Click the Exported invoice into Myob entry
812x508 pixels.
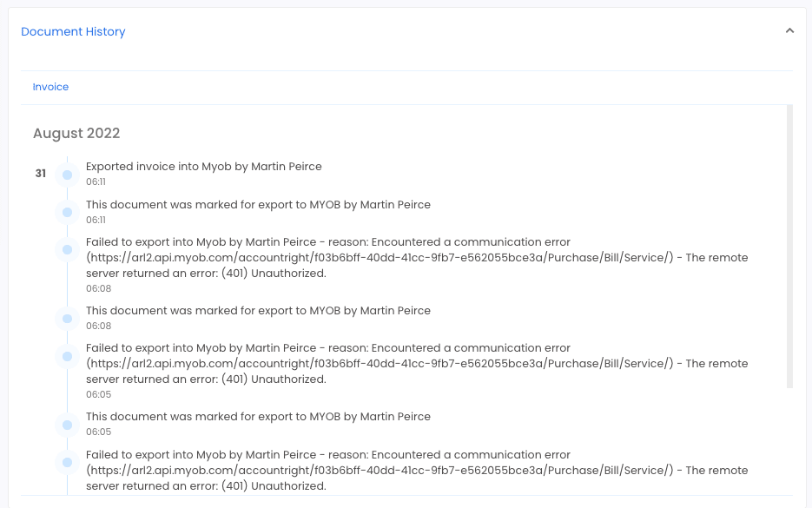pyautogui.click(x=203, y=167)
